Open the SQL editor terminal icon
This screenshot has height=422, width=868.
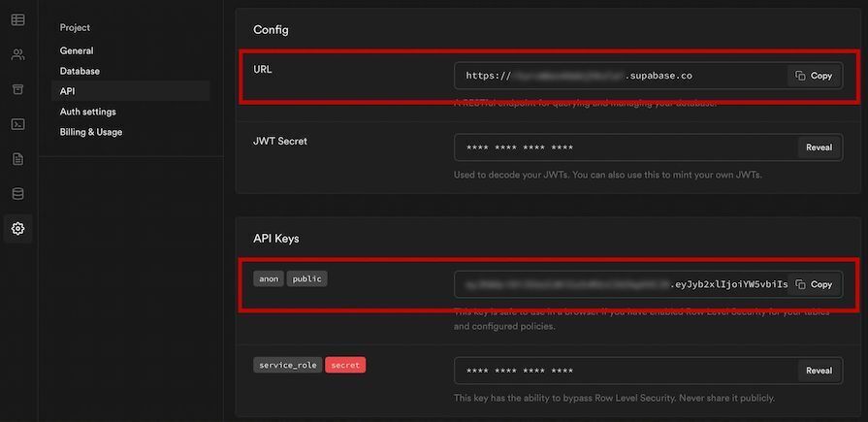click(17, 124)
